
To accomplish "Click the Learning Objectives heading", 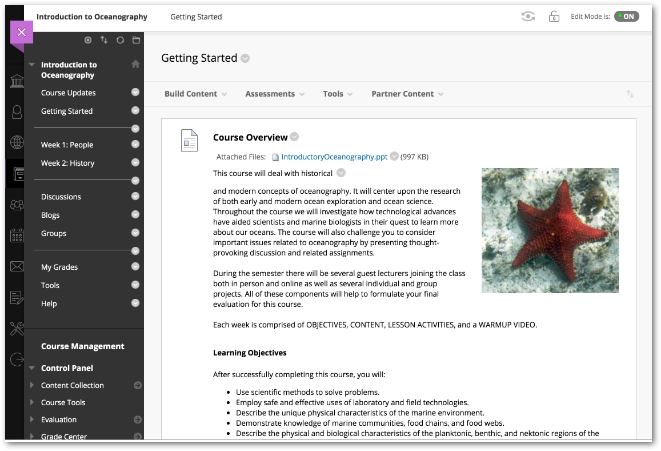I will (250, 353).
